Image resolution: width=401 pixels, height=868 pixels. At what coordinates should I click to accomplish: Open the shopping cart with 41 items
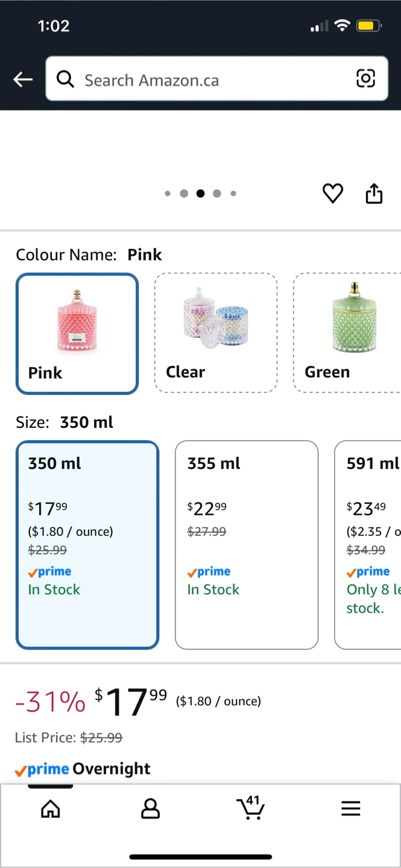tap(251, 808)
